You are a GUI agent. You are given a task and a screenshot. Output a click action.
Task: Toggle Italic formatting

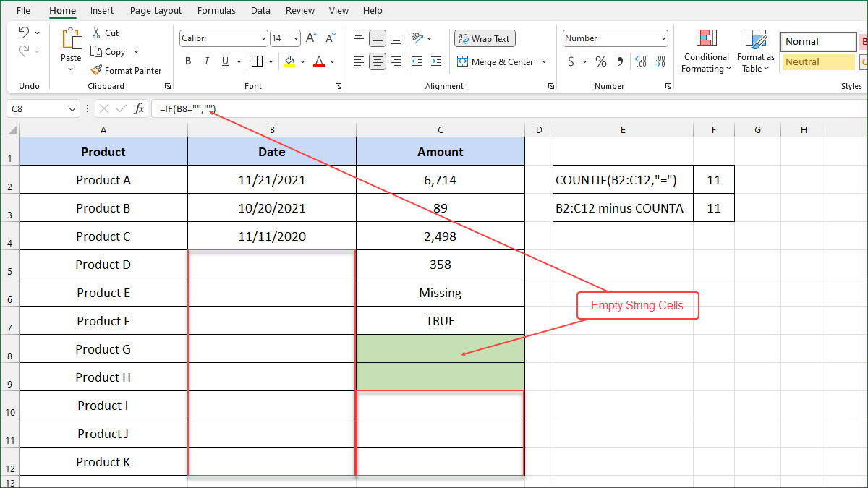pyautogui.click(x=206, y=61)
